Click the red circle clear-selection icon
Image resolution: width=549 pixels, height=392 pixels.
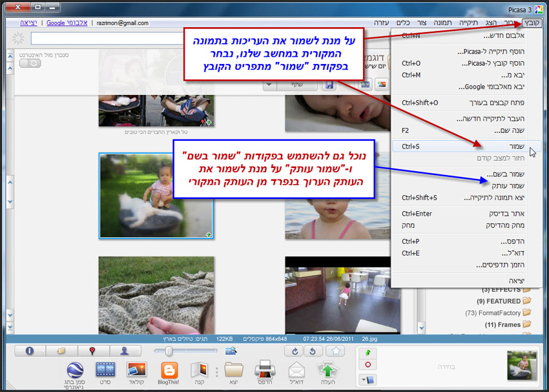(368, 365)
